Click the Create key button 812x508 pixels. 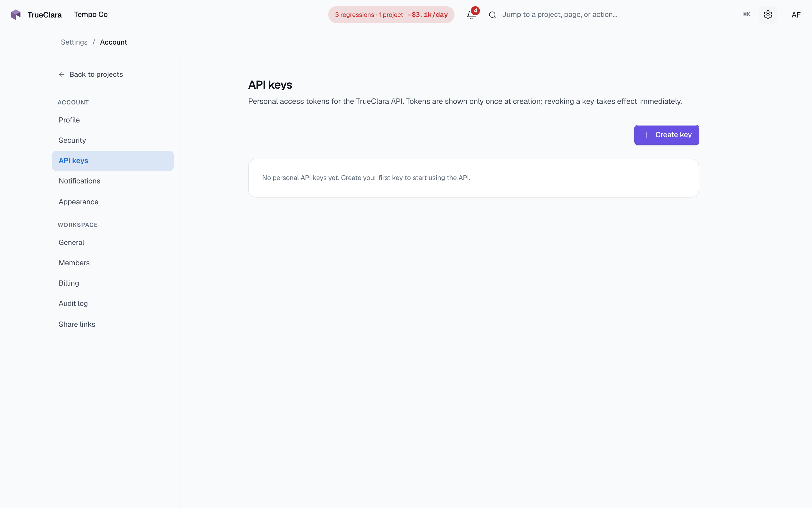coord(667,135)
